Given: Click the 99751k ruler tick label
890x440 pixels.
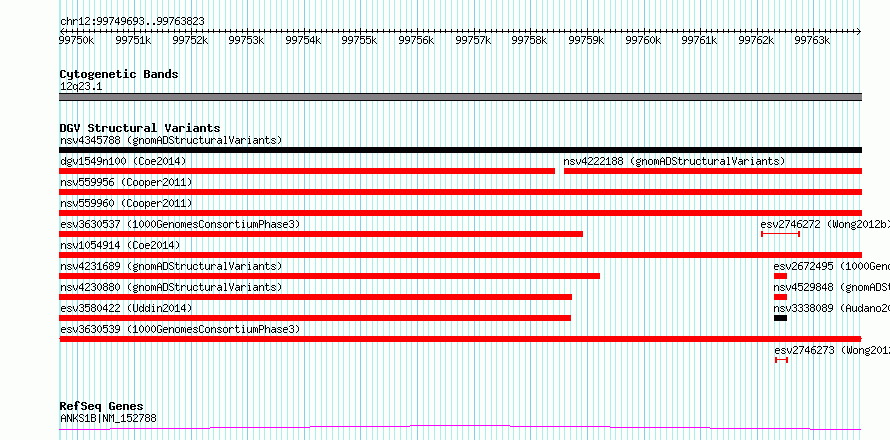Looking at the screenshot, I should pos(133,40).
